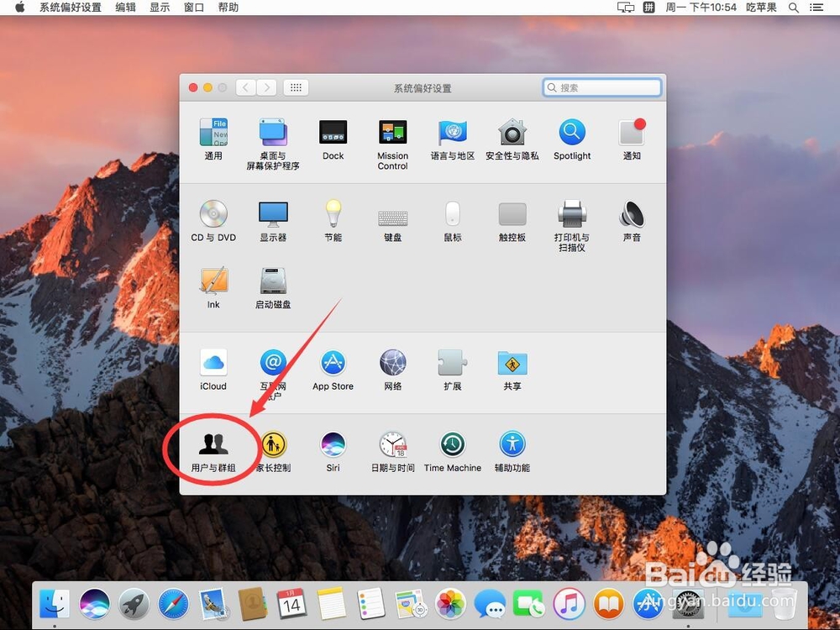
Task: Focus the 搜索 search field
Action: tap(602, 87)
